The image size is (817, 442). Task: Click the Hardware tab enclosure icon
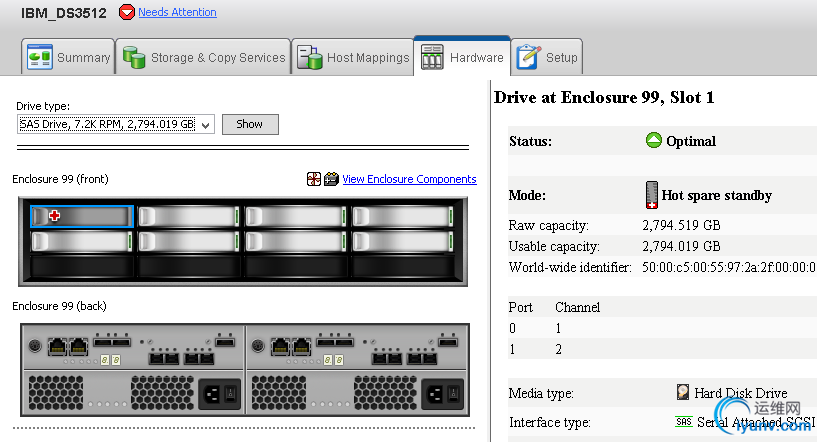pos(432,57)
